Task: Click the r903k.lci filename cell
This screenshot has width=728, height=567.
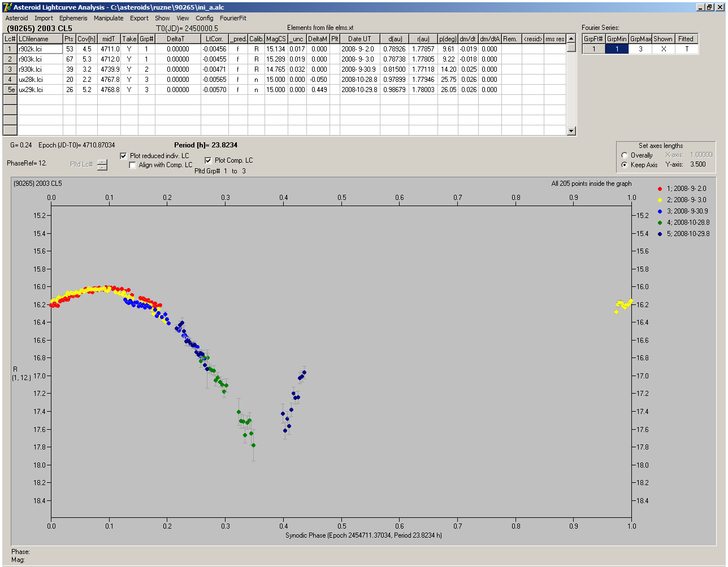Action: [x=40, y=59]
